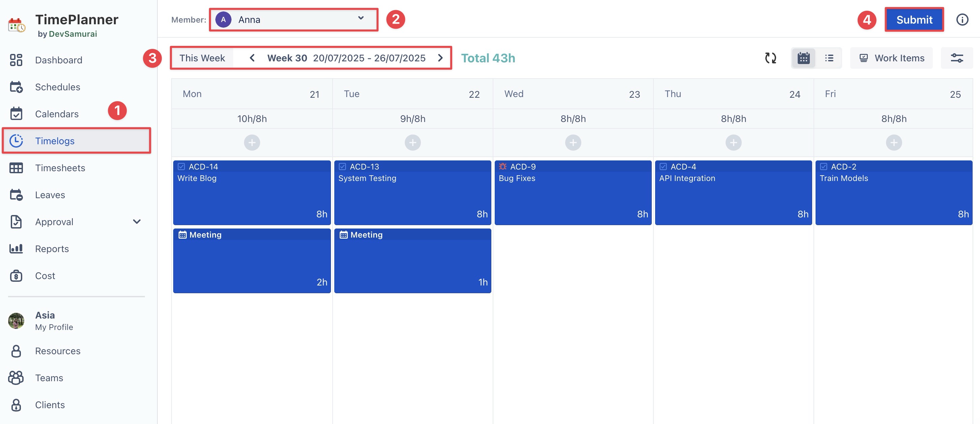Open the ACD-9 Bug Fixes timelog card

pyautogui.click(x=573, y=192)
